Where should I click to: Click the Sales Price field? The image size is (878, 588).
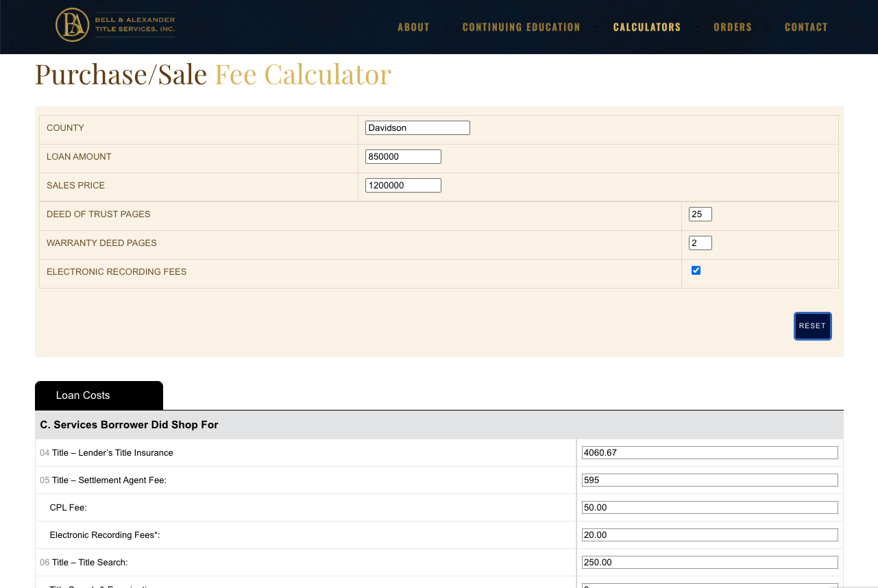pos(403,185)
